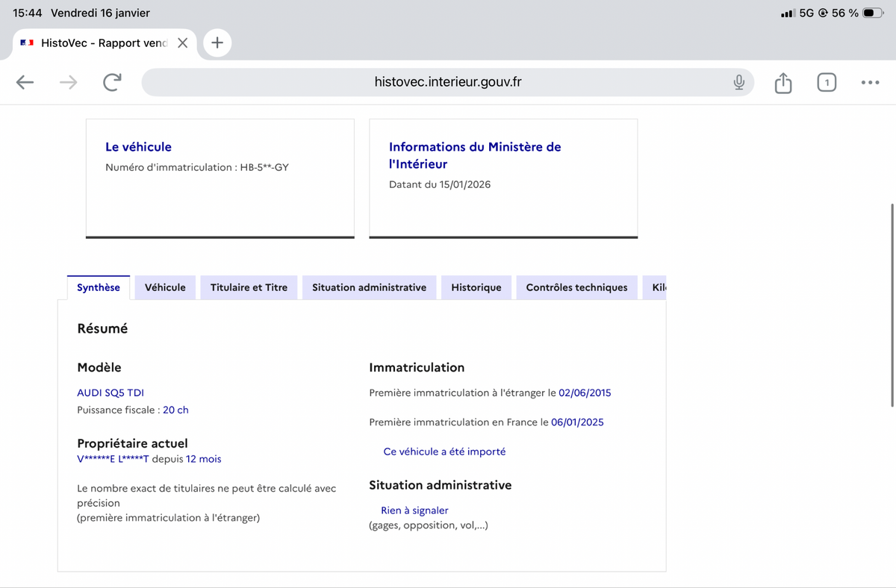Click the partially hidden Kilométrage tab
896x588 pixels.
pos(657,287)
